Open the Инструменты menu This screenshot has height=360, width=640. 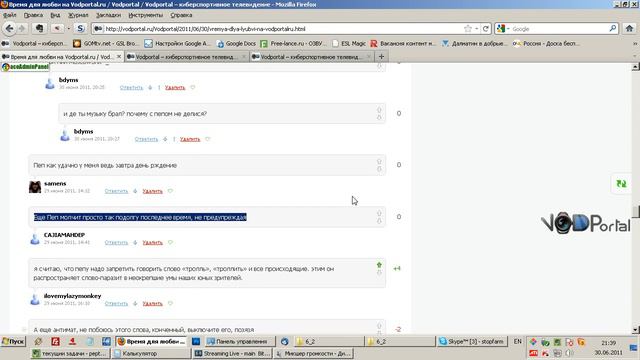[145, 15]
